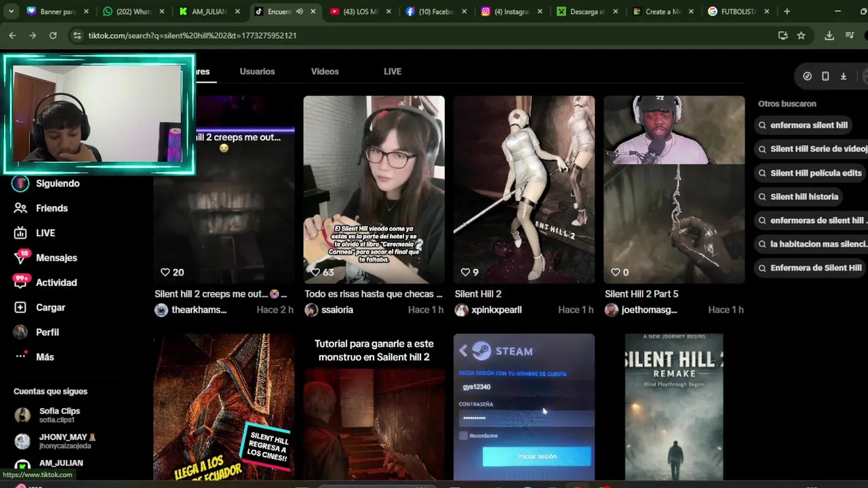Click the 'Cuentas que sigues' label

[50, 391]
